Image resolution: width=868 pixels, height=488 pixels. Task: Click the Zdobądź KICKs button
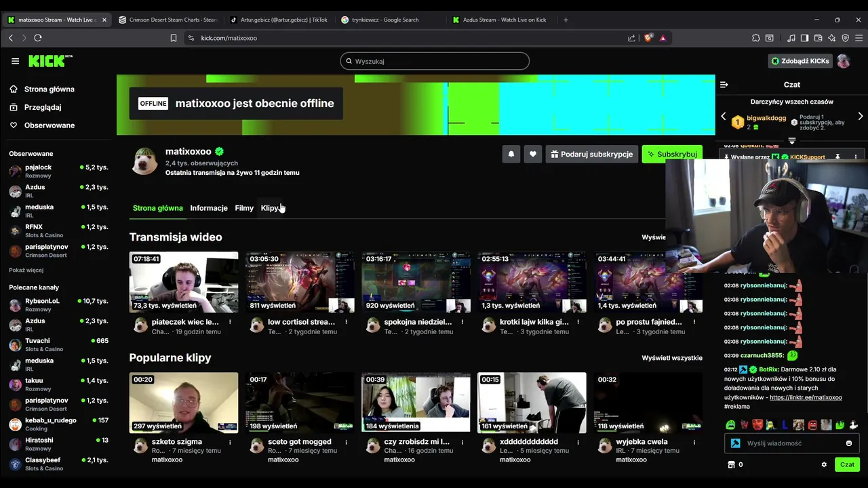[x=800, y=61]
